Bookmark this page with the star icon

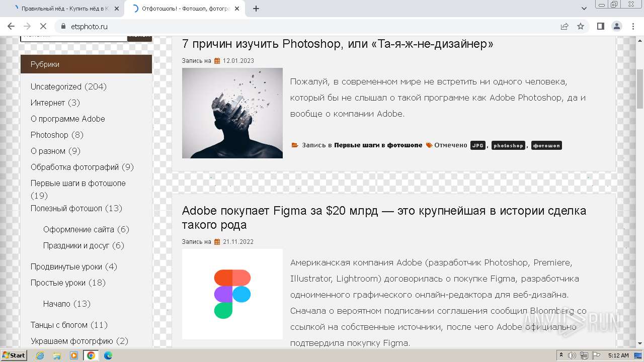(x=581, y=26)
